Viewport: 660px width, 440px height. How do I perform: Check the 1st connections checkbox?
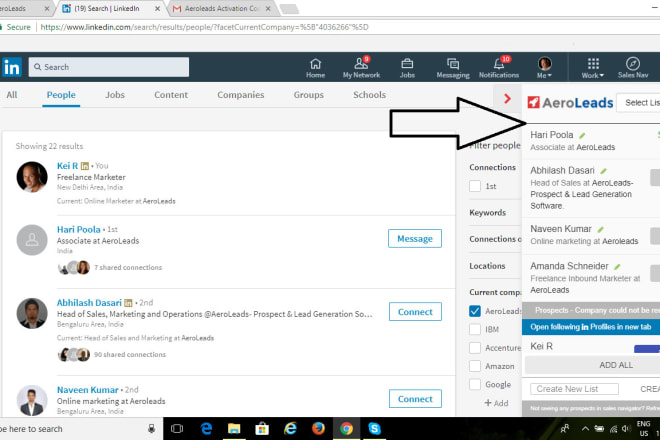click(475, 186)
